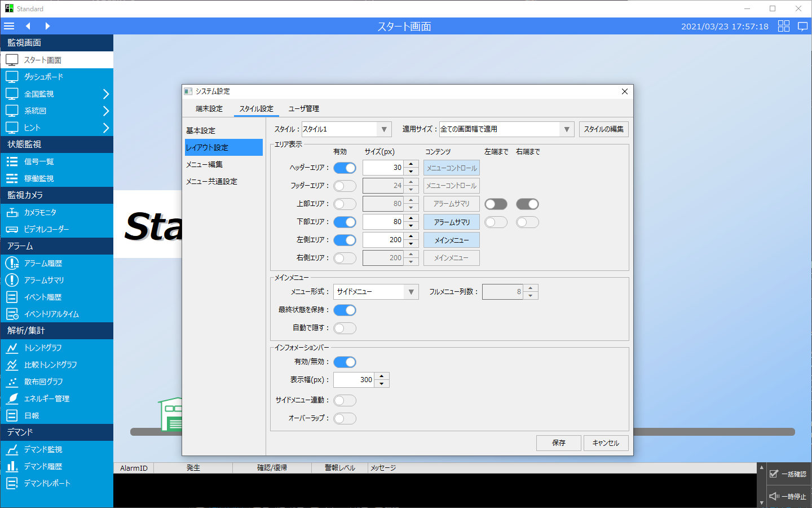The height and width of the screenshot is (508, 812).
Task: Toggle 下部エリア 左端まで switch
Action: click(496, 222)
